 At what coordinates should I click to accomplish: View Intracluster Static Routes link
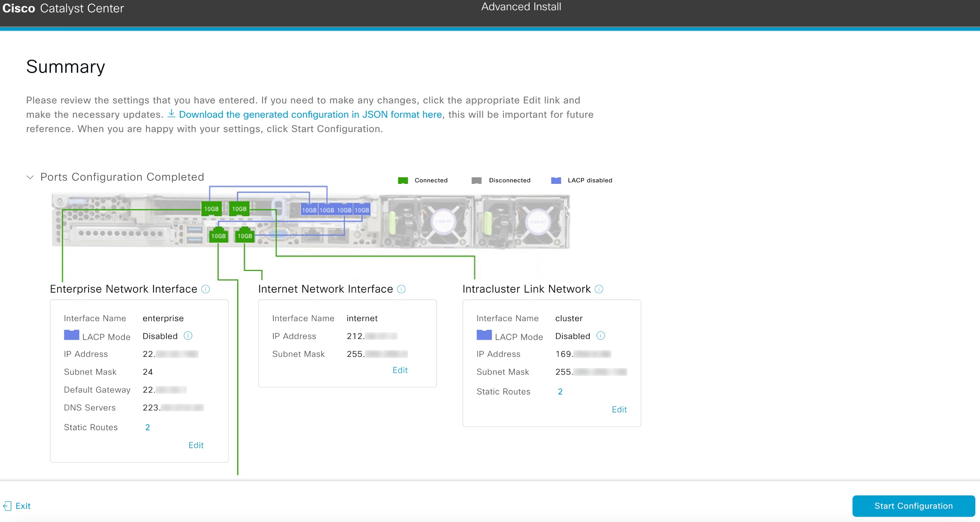560,391
